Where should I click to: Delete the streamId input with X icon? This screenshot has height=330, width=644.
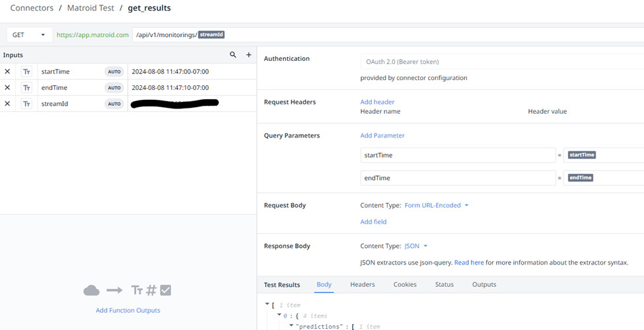click(8, 104)
